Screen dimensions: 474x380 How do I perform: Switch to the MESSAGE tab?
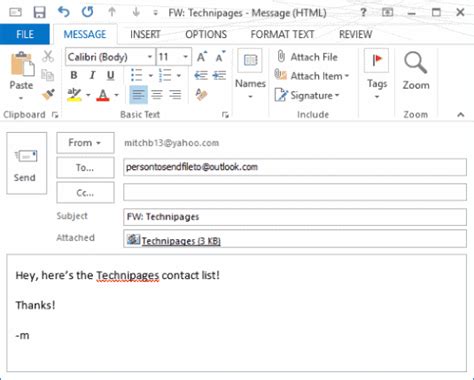(x=85, y=34)
